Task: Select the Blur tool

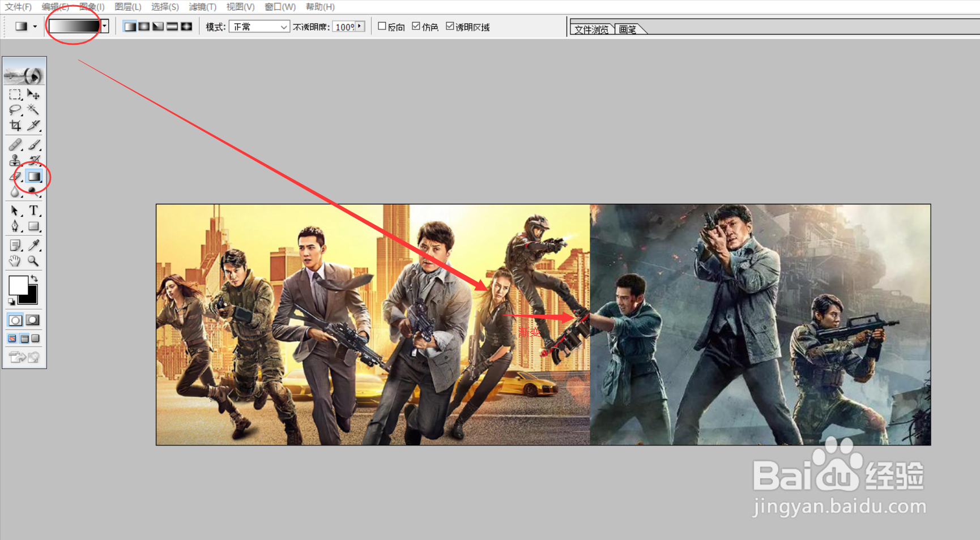Action: [15, 192]
